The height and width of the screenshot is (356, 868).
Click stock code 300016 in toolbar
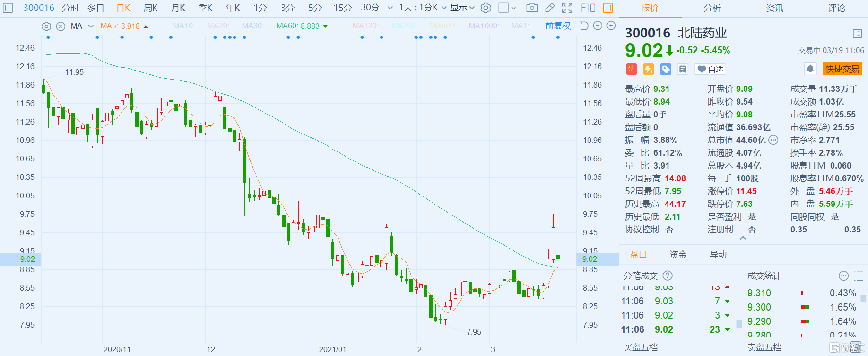tap(39, 8)
